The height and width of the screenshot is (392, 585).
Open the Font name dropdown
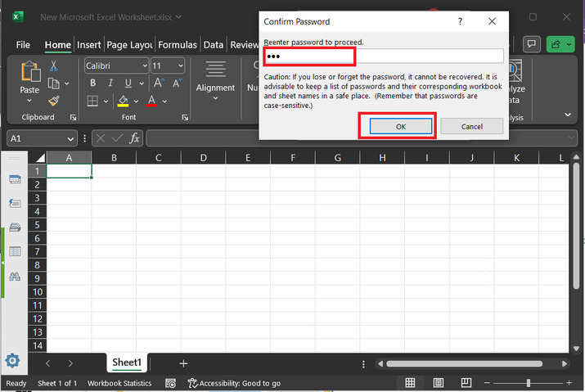[x=145, y=66]
